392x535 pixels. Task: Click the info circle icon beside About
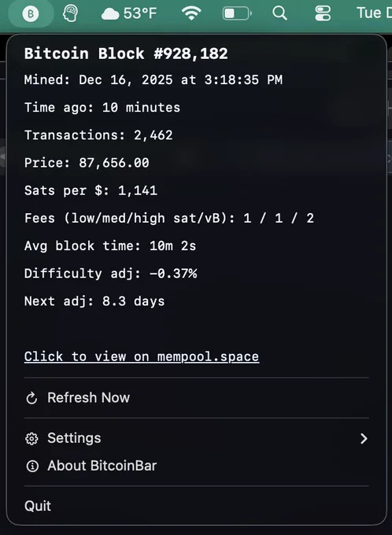32,466
